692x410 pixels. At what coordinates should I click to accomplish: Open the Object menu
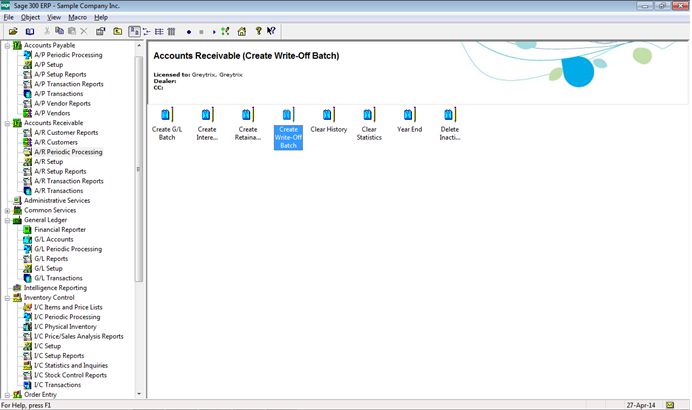pyautogui.click(x=30, y=17)
